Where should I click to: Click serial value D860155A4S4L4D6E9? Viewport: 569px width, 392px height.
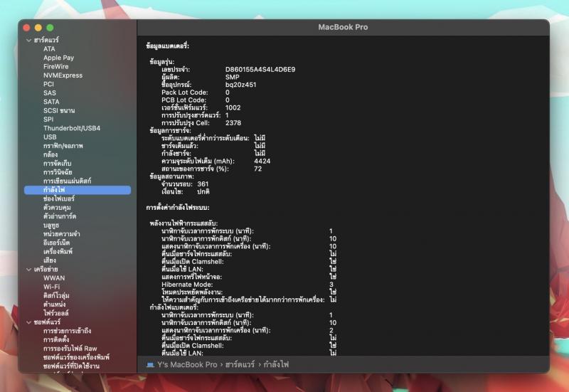pyautogui.click(x=260, y=69)
